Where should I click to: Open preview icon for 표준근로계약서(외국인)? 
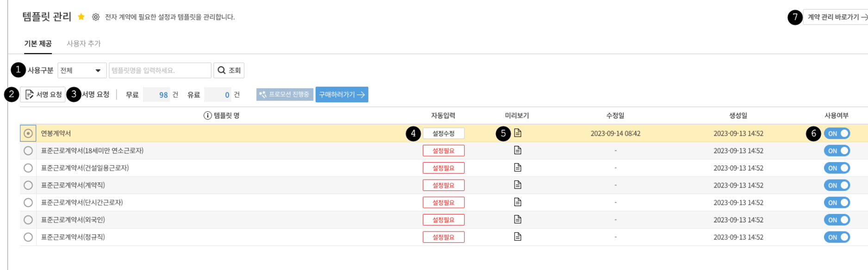518,220
